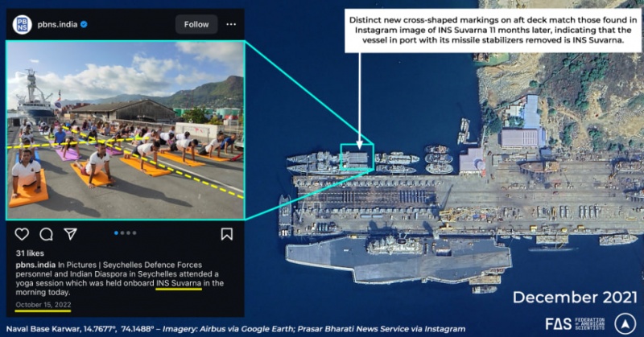This screenshot has height=337, width=644.
Task: Click the blue verified badge
Action: tap(85, 25)
